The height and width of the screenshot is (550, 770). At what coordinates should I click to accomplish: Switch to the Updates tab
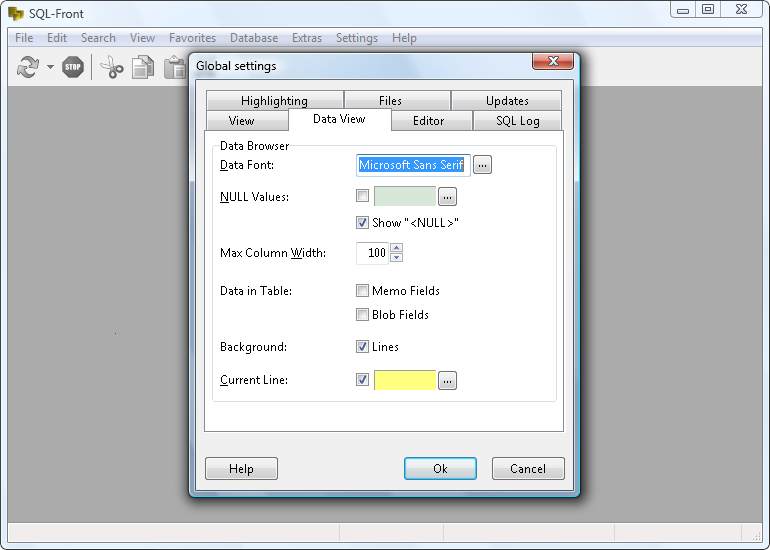coord(506,101)
